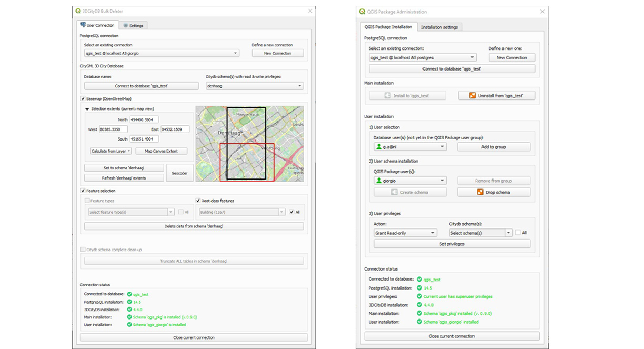Open the 'denhaag' citydb schema dropdown
The image size is (644, 349).
[255, 86]
